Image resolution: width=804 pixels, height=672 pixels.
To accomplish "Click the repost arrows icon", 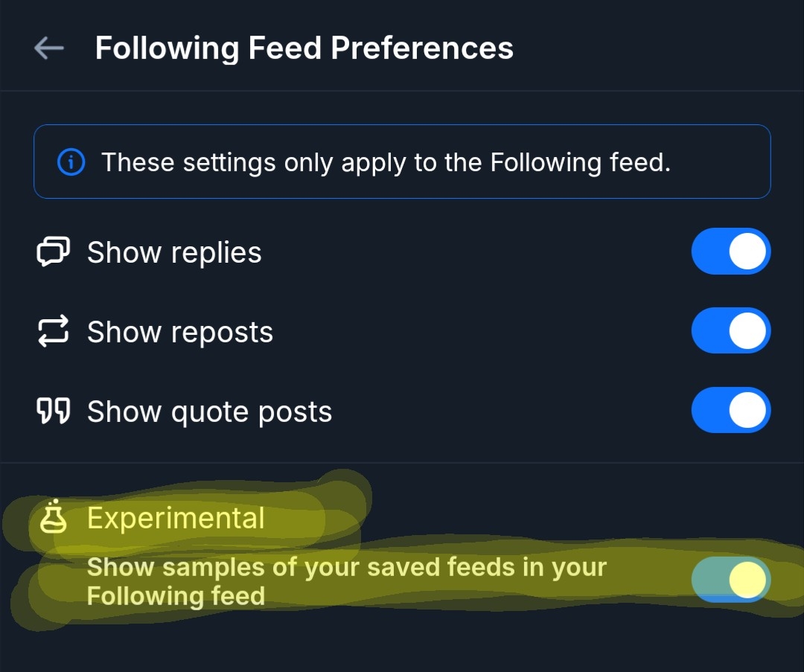I will coord(53,331).
